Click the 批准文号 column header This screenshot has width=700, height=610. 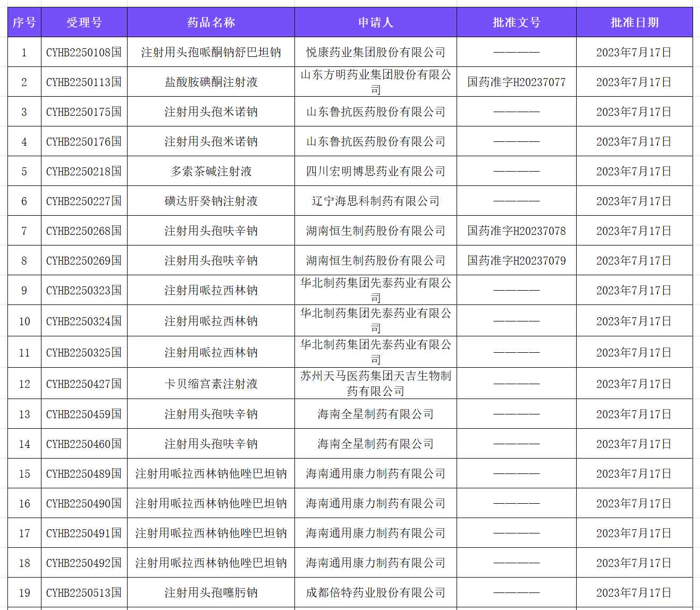[x=516, y=22]
